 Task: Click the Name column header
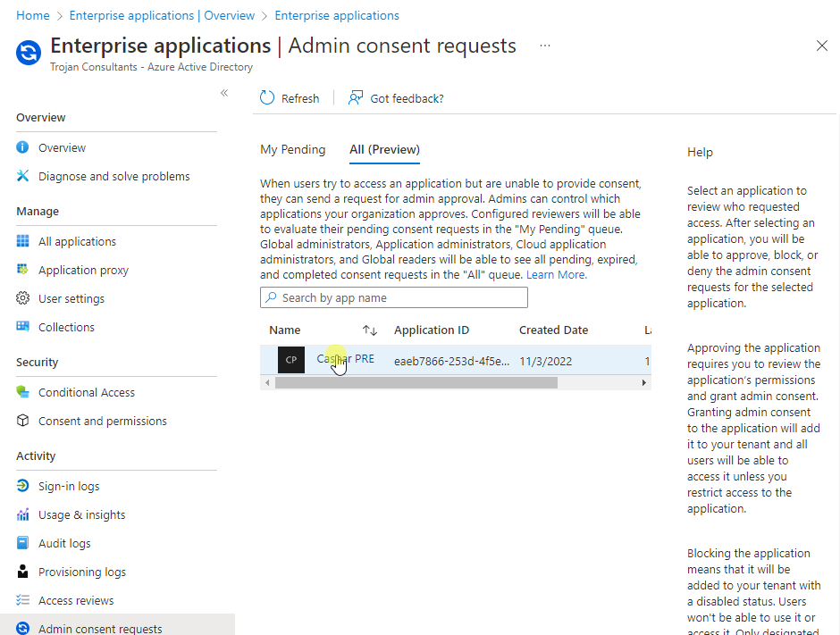point(285,330)
